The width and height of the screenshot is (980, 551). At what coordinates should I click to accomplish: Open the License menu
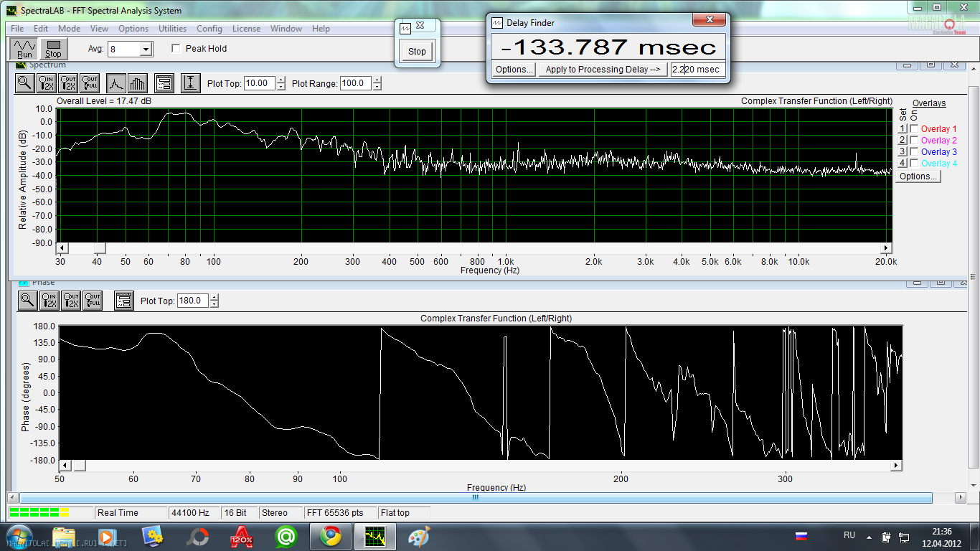point(246,29)
